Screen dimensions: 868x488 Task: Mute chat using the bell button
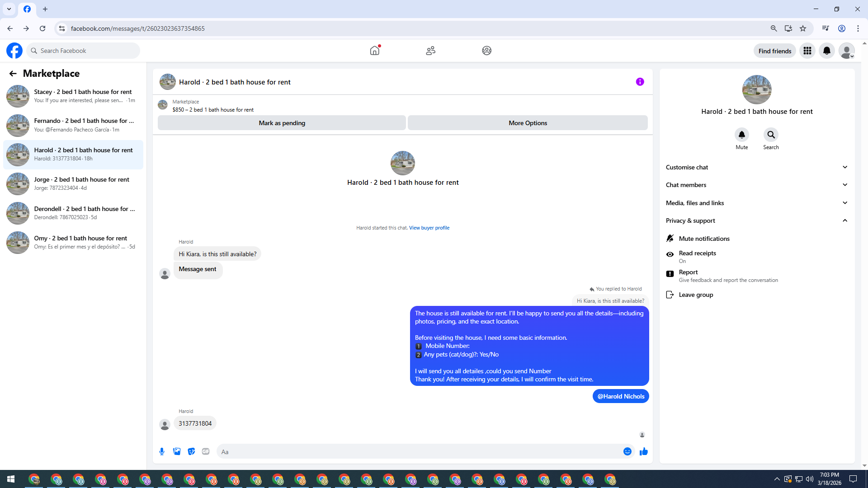741,135
